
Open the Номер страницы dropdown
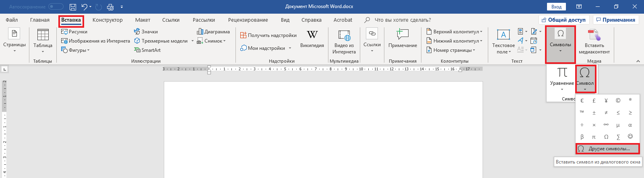(x=452, y=50)
